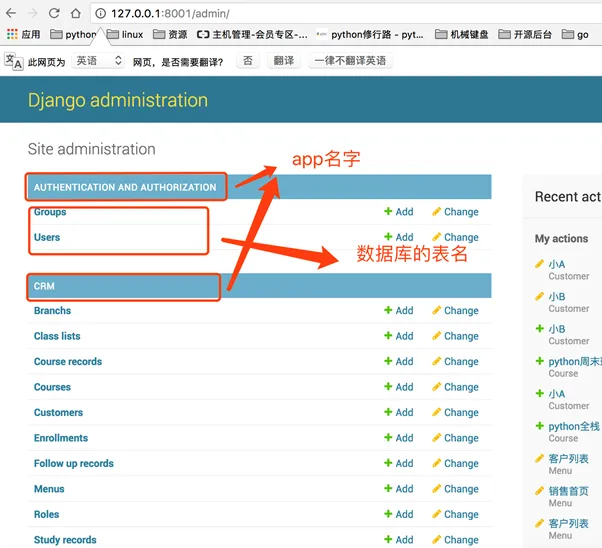
Task: Click the pencil Change icon for Users
Action: pyautogui.click(x=436, y=238)
